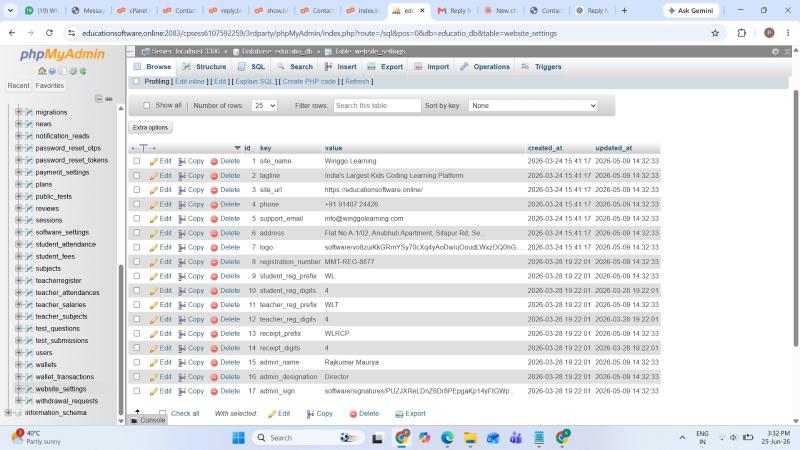800x450 pixels.
Task: Click id column sort arrow
Action: click(x=237, y=148)
